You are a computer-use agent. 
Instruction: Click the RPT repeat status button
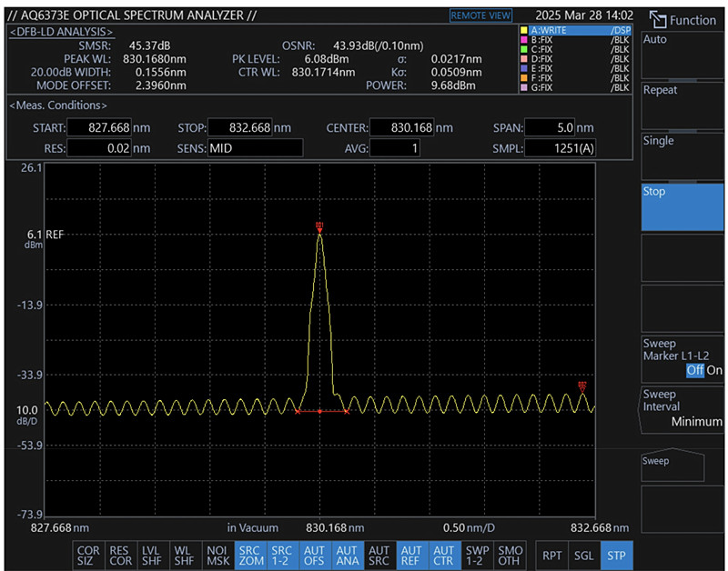point(551,556)
